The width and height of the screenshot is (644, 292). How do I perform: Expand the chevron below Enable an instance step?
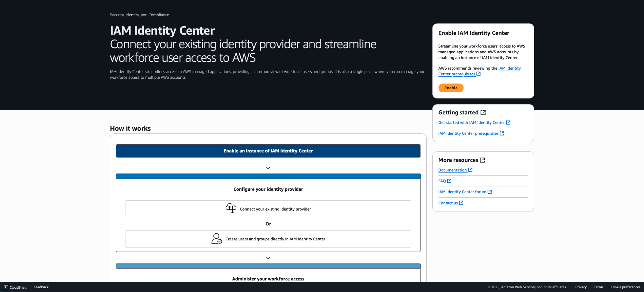pos(268,168)
